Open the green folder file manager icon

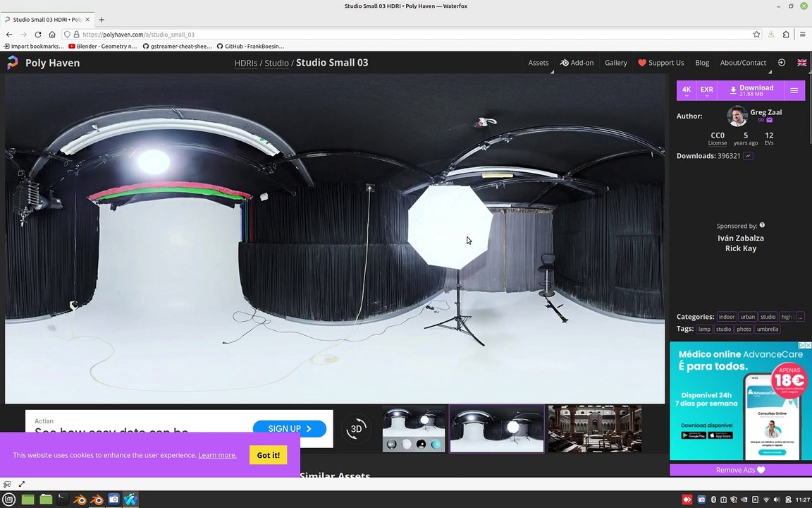tap(46, 500)
